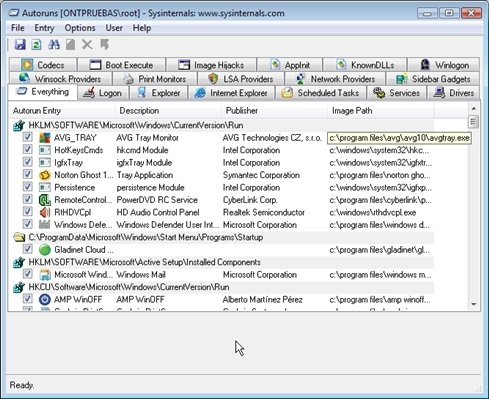This screenshot has width=489, height=399.
Task: Open the Sidebar Gadgets tab
Action: [x=433, y=79]
